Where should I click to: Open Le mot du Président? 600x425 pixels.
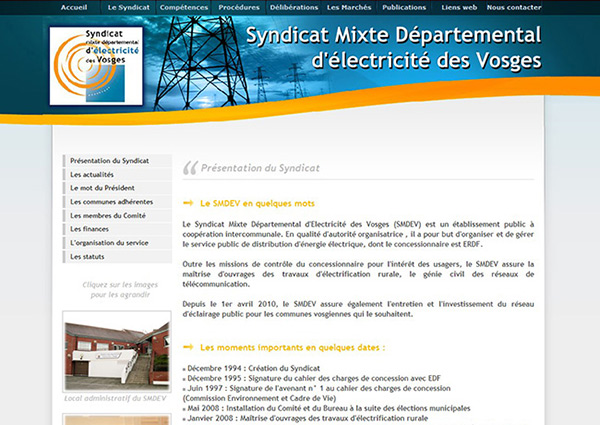pos(117,188)
